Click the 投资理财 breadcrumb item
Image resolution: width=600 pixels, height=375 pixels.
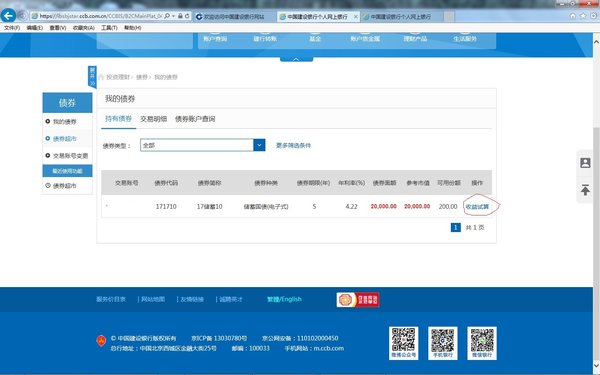tap(118, 77)
